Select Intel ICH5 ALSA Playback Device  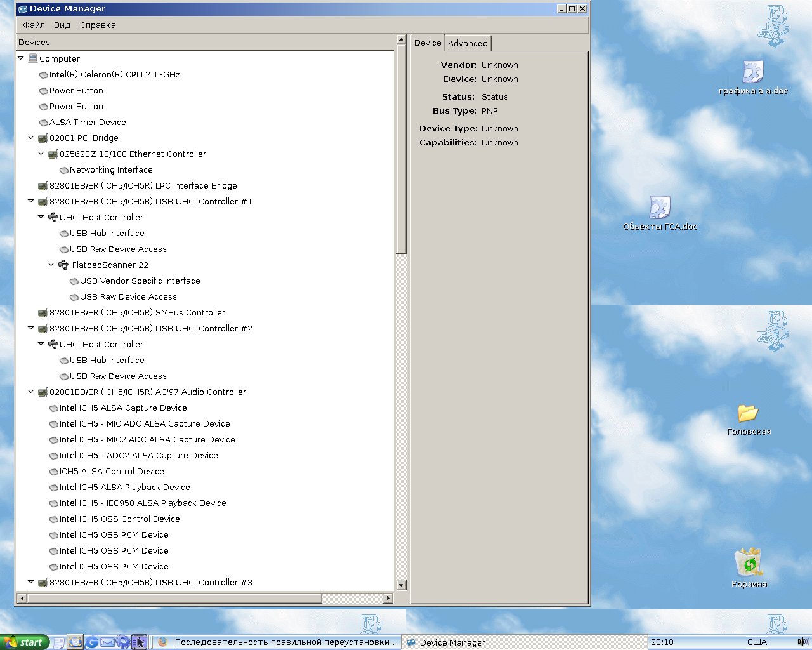point(124,487)
